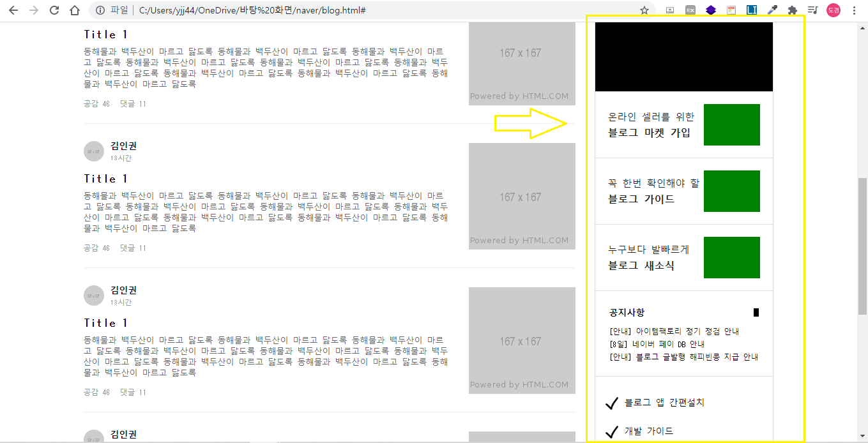This screenshot has width=868, height=443.
Task: Click green image next to 블로그 마켓 가입
Action: 732,124
